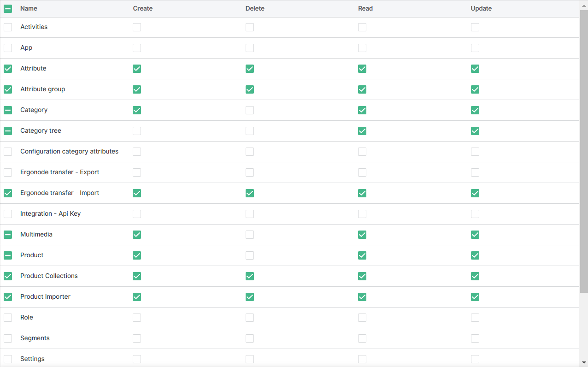Toggle the Product row partial checkbox
This screenshot has width=588, height=367.
(x=8, y=255)
